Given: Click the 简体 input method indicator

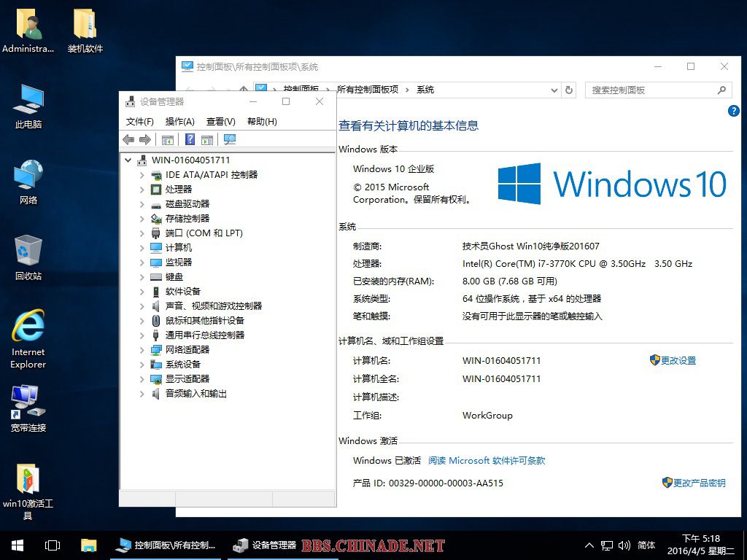Looking at the screenshot, I should click(x=646, y=545).
